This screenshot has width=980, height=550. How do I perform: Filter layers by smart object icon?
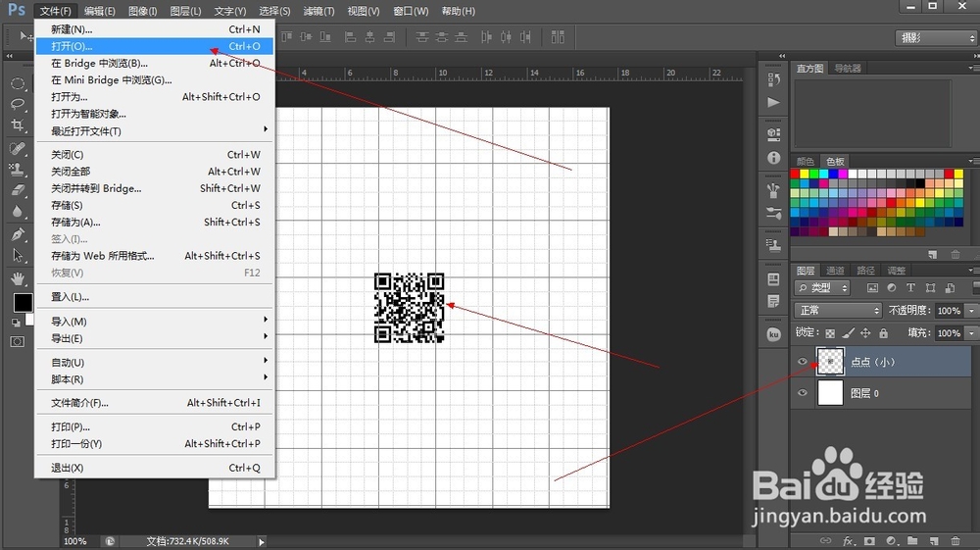click(x=950, y=288)
